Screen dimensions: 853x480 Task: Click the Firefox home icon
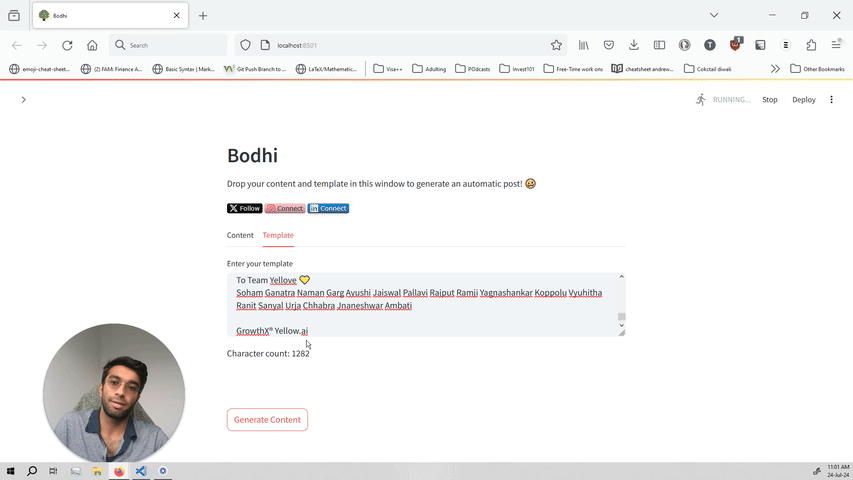point(92,45)
